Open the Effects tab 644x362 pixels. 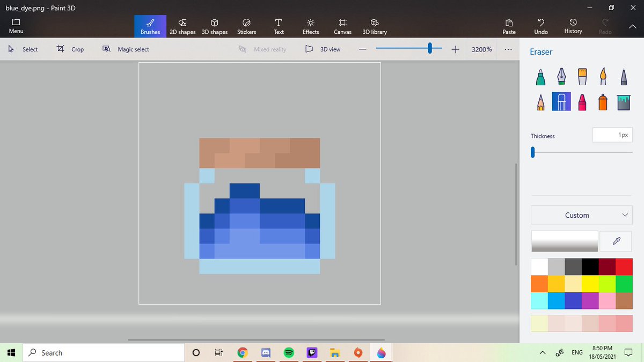click(311, 26)
